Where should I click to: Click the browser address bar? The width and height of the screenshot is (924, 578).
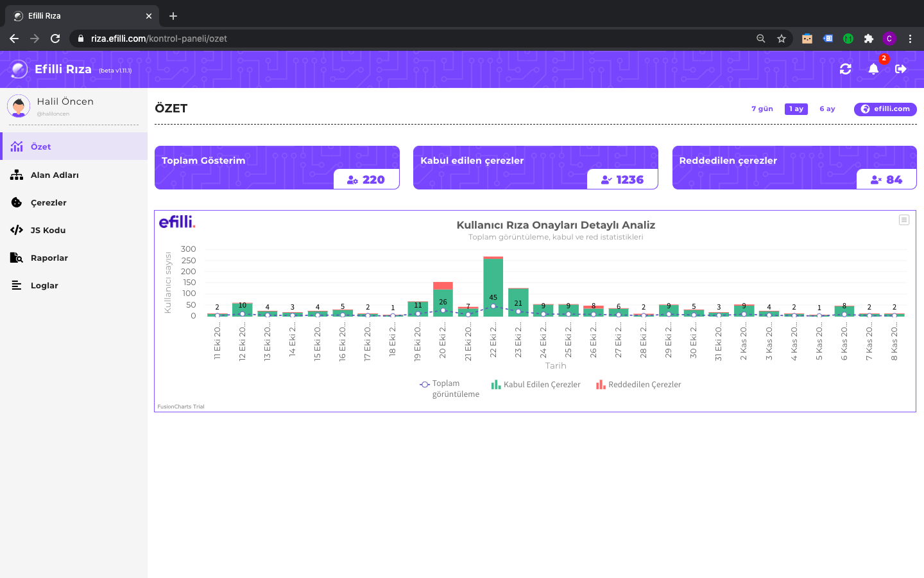click(411, 39)
